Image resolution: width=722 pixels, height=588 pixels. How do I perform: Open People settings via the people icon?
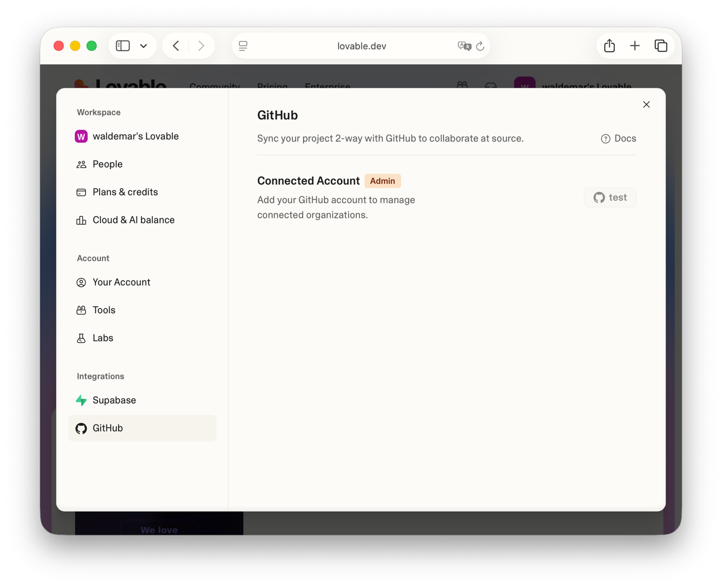coord(81,164)
